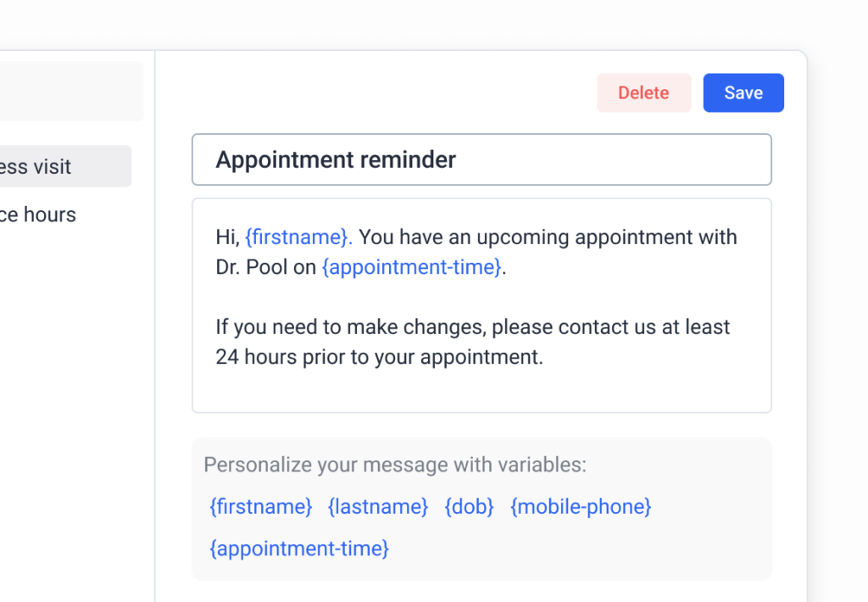Select the {appointment-time} variable after "Dr. Pool on"
The width and height of the screenshot is (868, 602).
click(411, 267)
